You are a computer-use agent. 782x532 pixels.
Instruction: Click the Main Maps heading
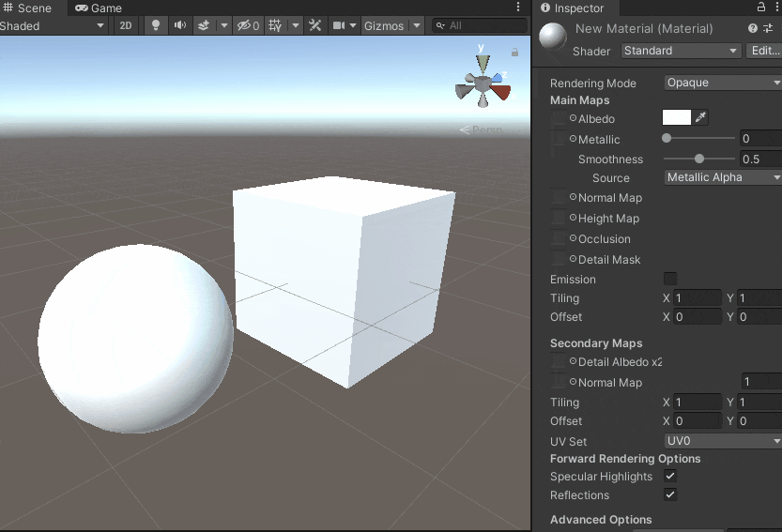coord(579,100)
